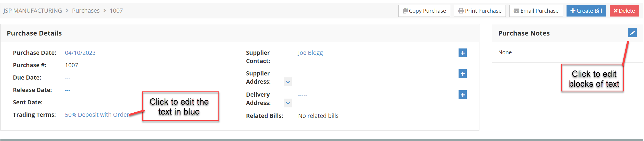644x141 pixels.
Task: Click the Due Date empty value
Action: [x=68, y=78]
